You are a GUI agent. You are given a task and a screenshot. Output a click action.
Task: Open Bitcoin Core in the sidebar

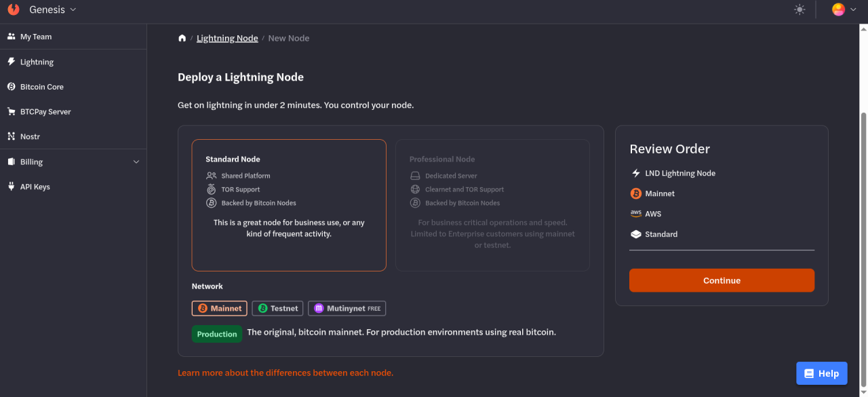pyautogui.click(x=73, y=87)
